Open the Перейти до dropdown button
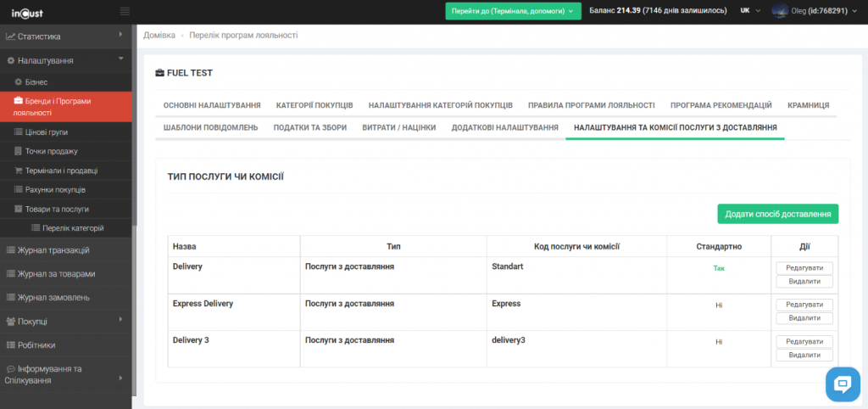 click(x=514, y=11)
